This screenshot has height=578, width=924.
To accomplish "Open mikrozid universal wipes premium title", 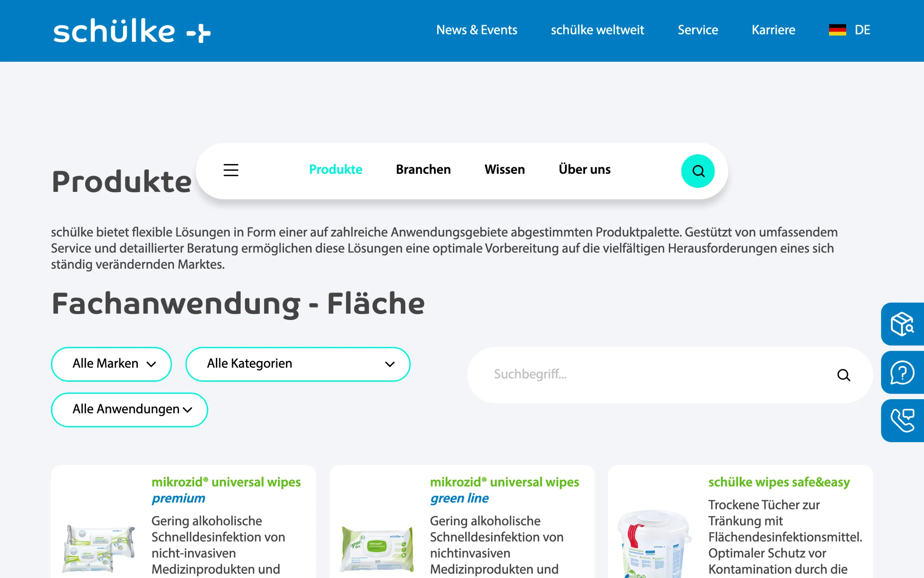I will click(226, 490).
